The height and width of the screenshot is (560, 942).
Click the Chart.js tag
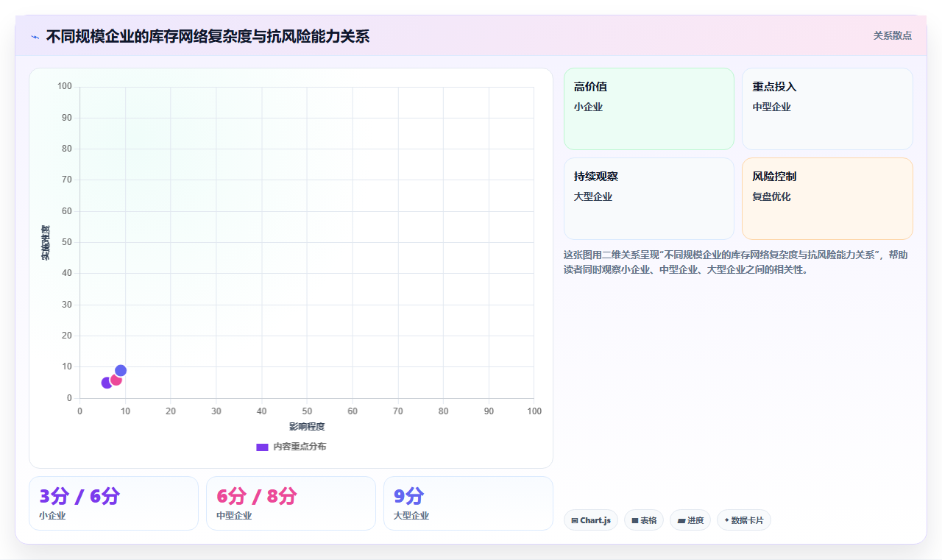point(591,520)
